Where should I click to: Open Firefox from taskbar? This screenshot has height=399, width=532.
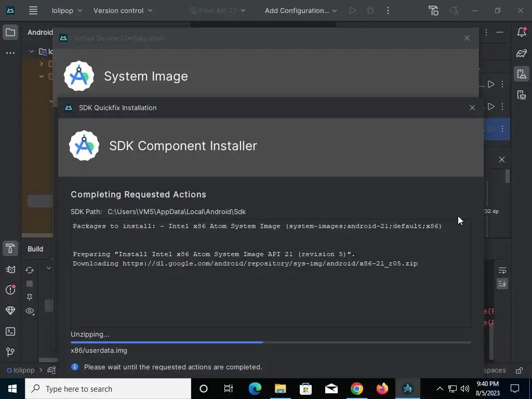pos(382,389)
